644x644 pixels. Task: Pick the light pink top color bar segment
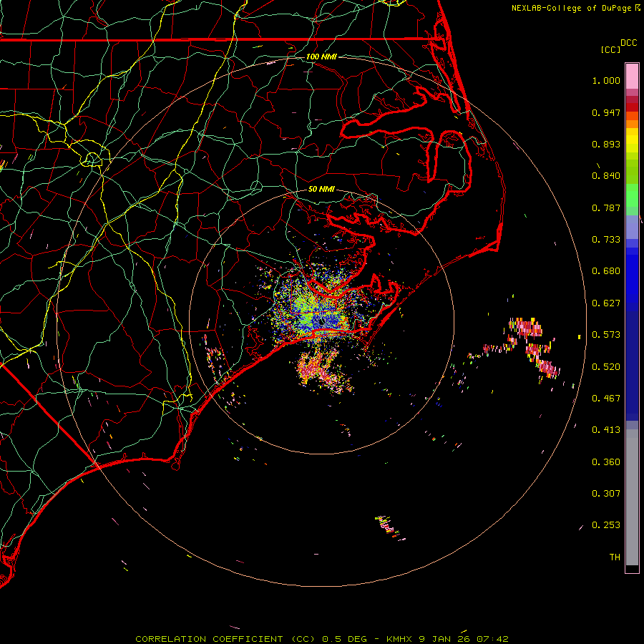632,77
